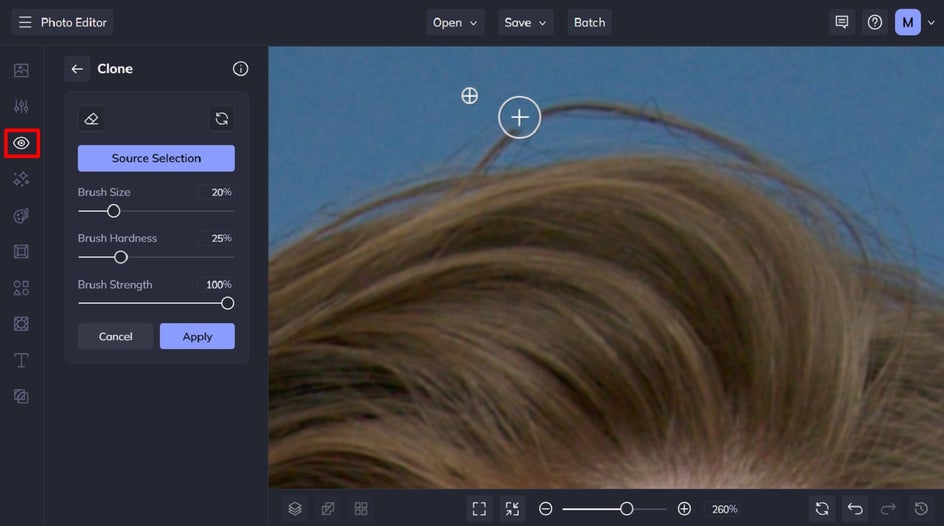Click the Source Selection button
The height and width of the screenshot is (526, 944).
pos(156,158)
